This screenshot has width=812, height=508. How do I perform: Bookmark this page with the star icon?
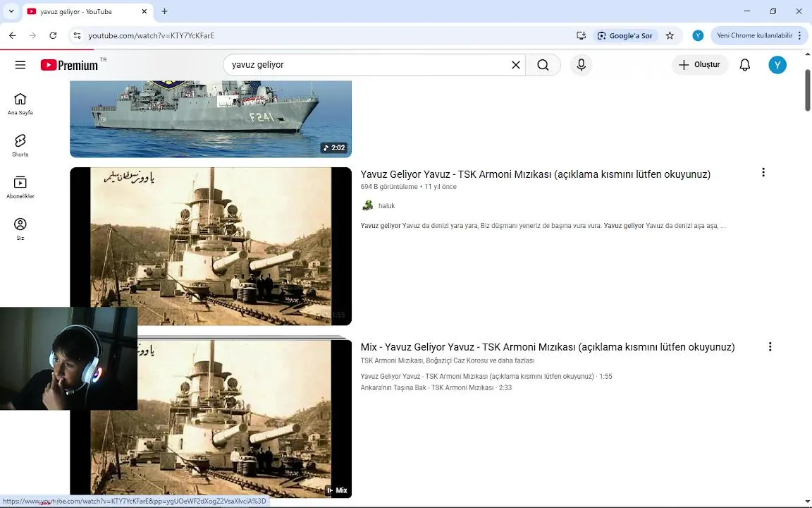pos(670,36)
